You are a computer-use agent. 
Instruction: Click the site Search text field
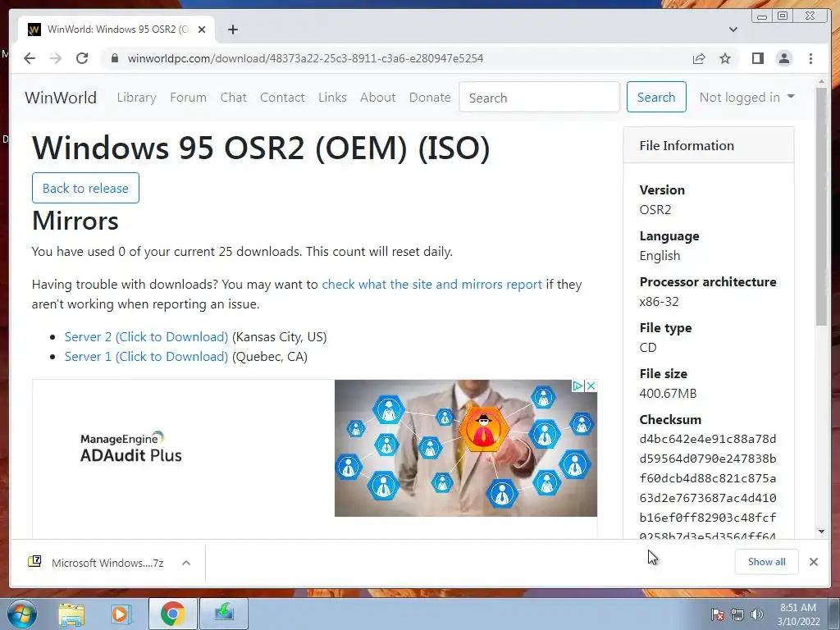(x=540, y=98)
